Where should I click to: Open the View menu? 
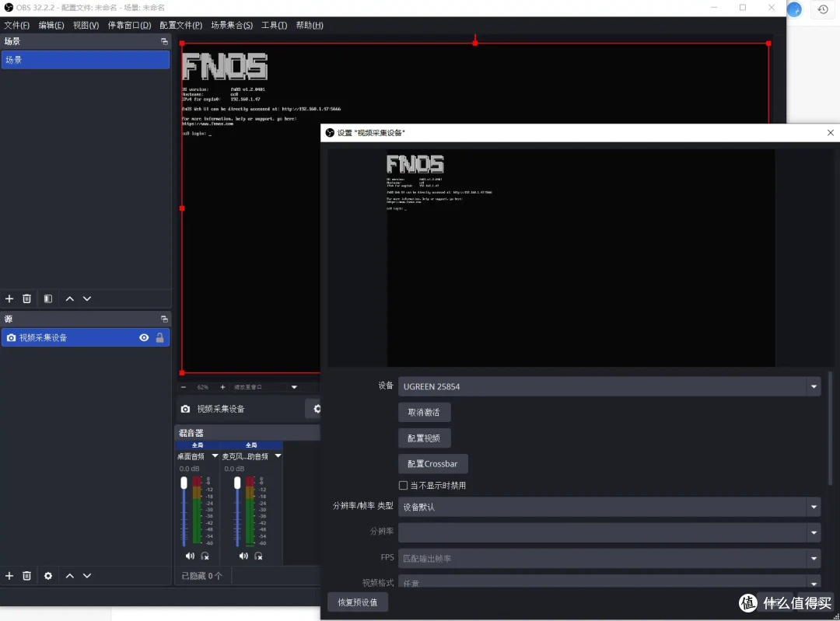tap(86, 25)
